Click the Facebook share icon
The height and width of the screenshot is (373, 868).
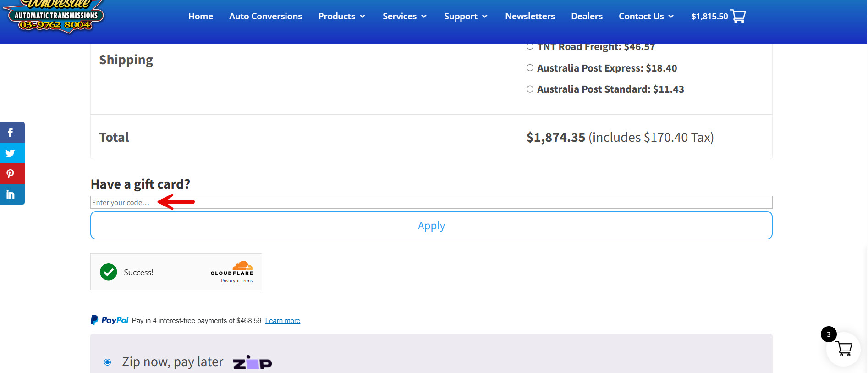point(11,133)
